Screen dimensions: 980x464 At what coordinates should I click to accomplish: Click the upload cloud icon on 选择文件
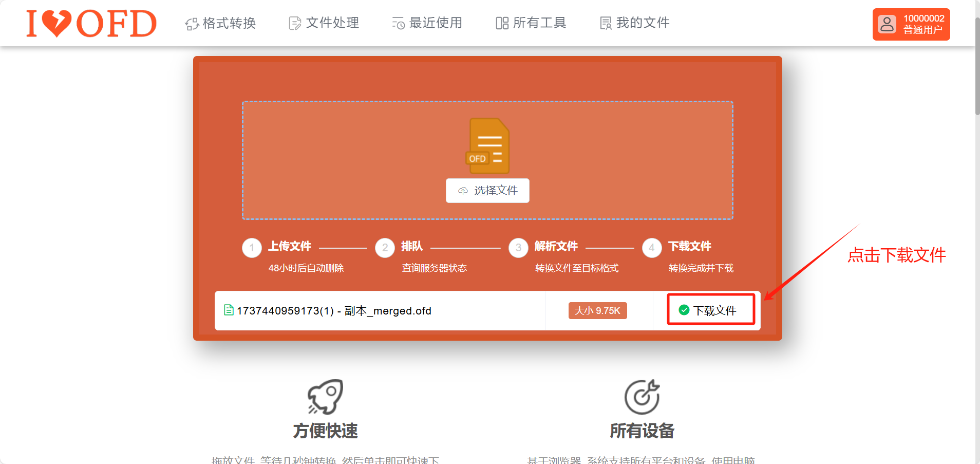click(x=464, y=191)
